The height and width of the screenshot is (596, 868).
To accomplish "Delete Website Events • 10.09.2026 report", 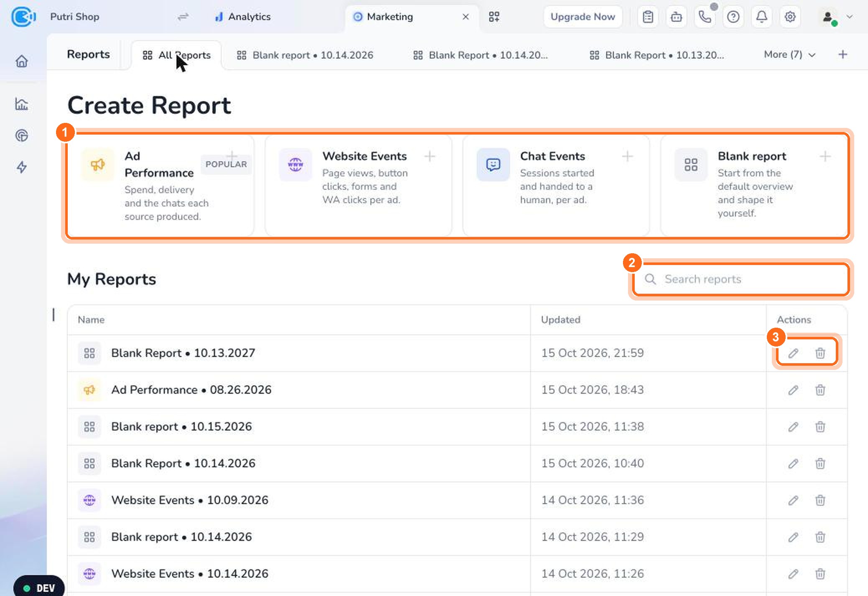I will click(820, 500).
